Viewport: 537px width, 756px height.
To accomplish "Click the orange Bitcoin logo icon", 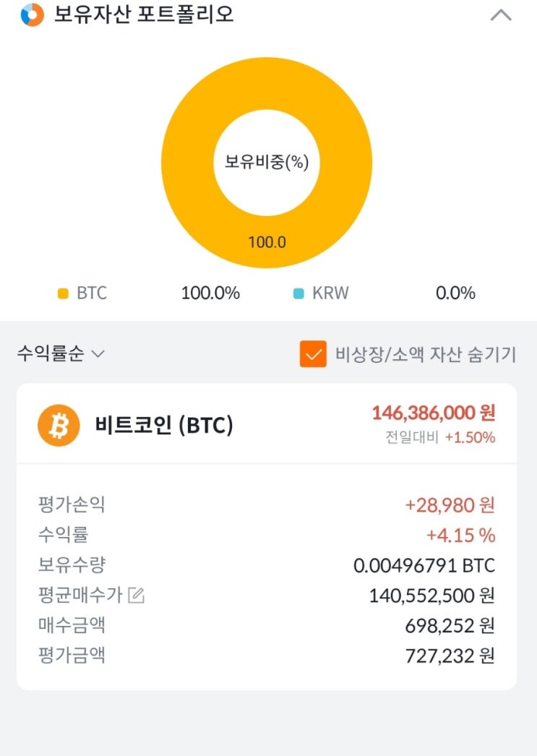I will pos(59,425).
